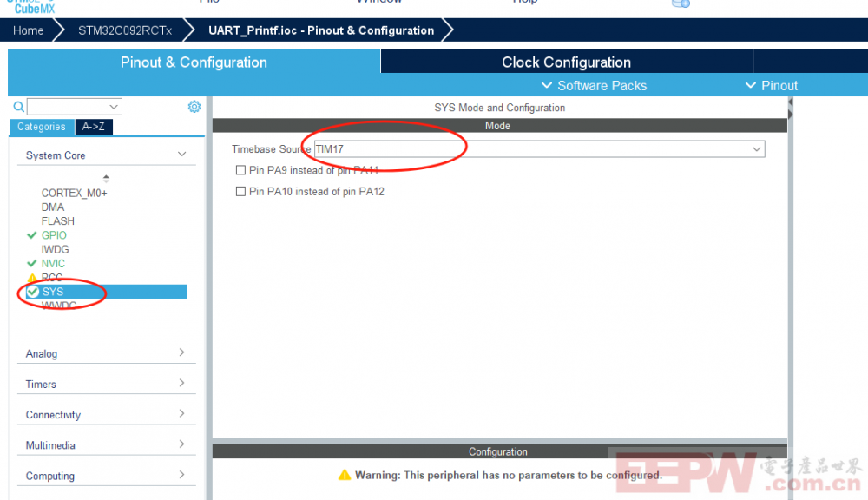Select CORTEX_M0+ in System Core
The height and width of the screenshot is (500, 868).
click(x=74, y=194)
